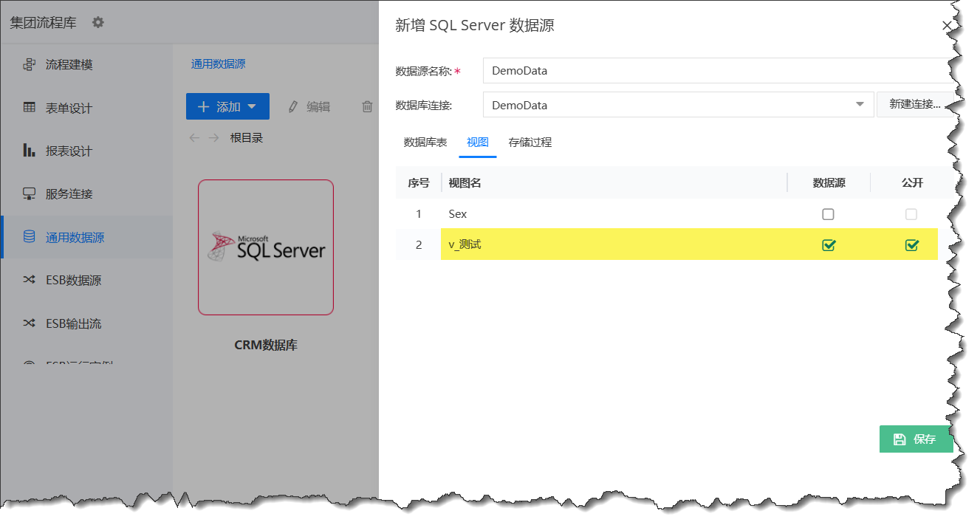Click the ESB数据源 shuffle icon
980x525 pixels.
click(30, 280)
